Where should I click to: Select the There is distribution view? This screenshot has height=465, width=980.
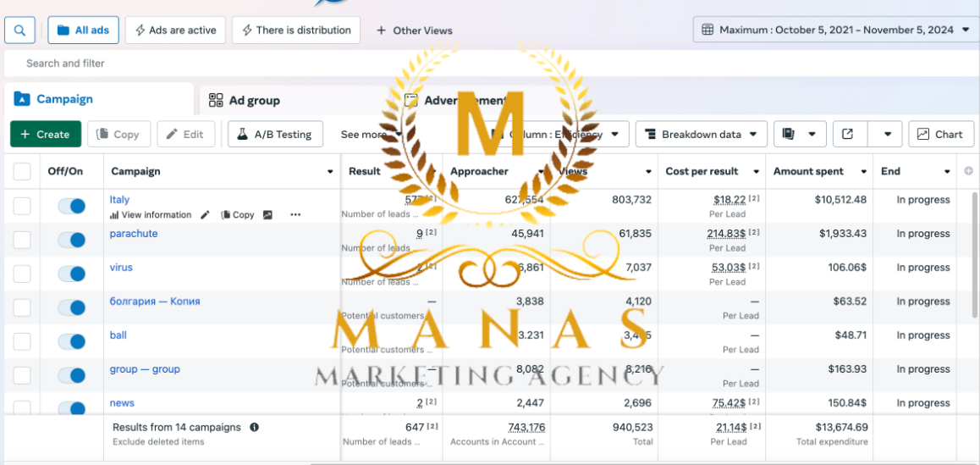coord(296,30)
